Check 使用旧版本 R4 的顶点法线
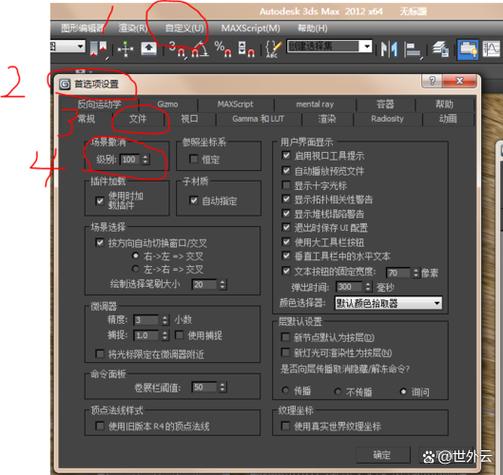Image resolution: width=503 pixels, height=475 pixels. click(100, 426)
